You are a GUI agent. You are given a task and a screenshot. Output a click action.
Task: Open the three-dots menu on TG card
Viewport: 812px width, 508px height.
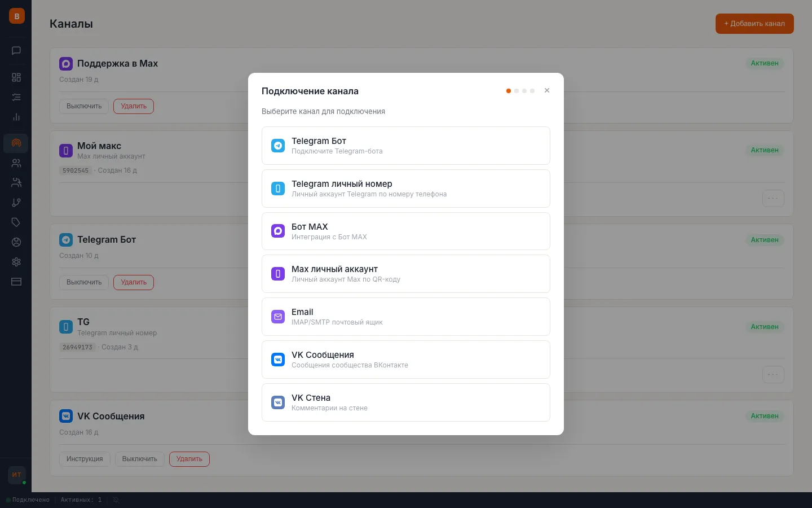(x=773, y=374)
